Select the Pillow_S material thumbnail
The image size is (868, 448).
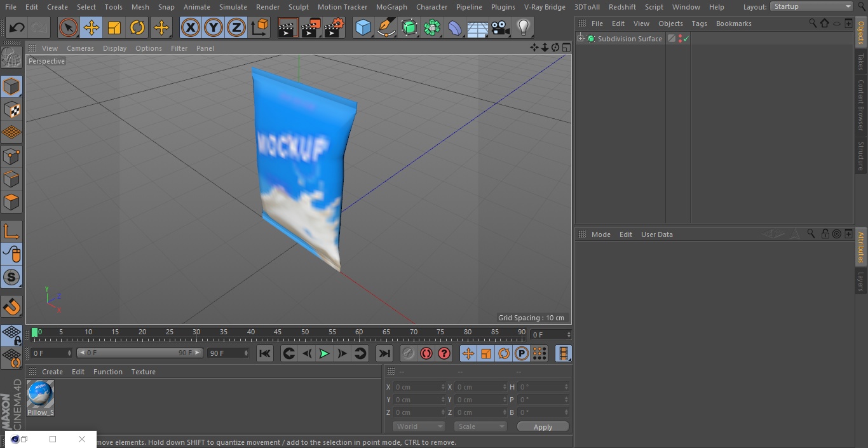[40, 394]
